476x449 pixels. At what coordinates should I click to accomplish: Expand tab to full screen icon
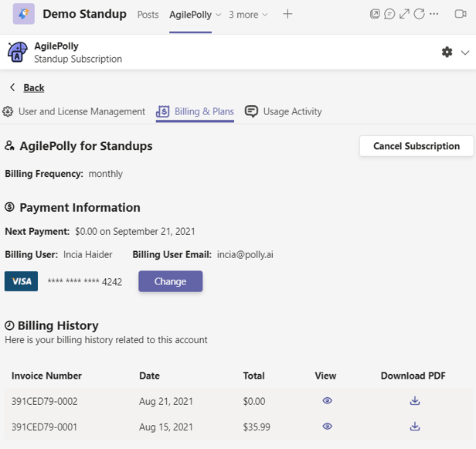404,14
